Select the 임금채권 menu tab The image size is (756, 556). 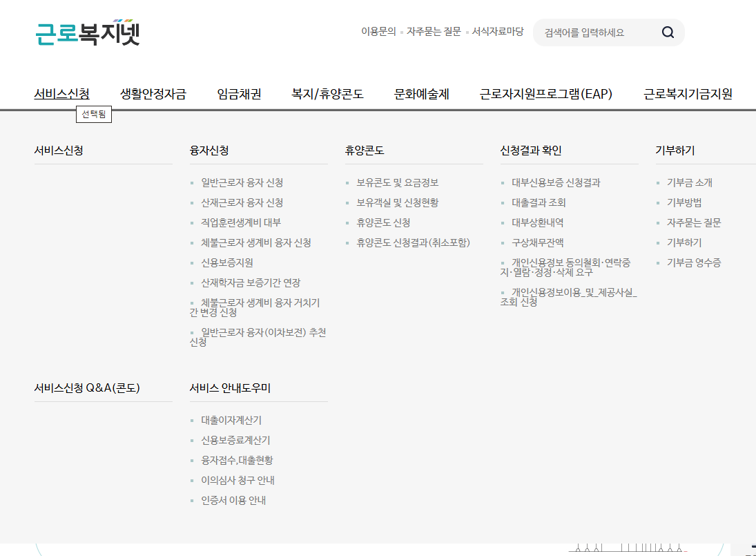tap(239, 93)
